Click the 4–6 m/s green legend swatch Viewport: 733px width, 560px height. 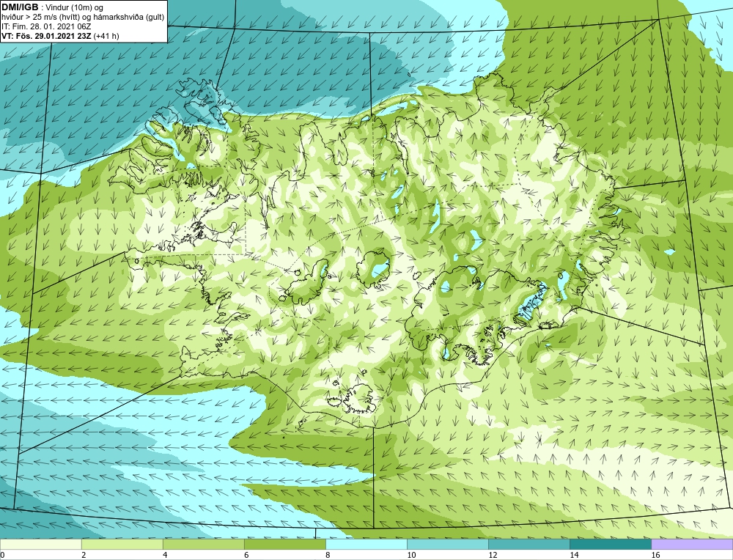pos(203,544)
